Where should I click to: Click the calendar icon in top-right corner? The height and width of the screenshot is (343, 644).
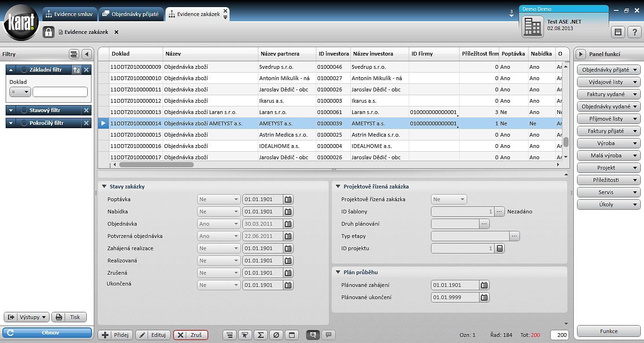(x=618, y=32)
